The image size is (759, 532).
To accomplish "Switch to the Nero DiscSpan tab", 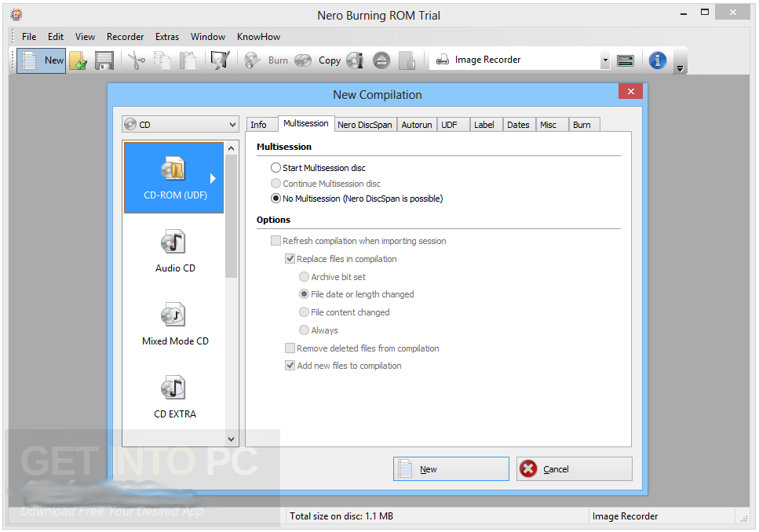I will [364, 124].
